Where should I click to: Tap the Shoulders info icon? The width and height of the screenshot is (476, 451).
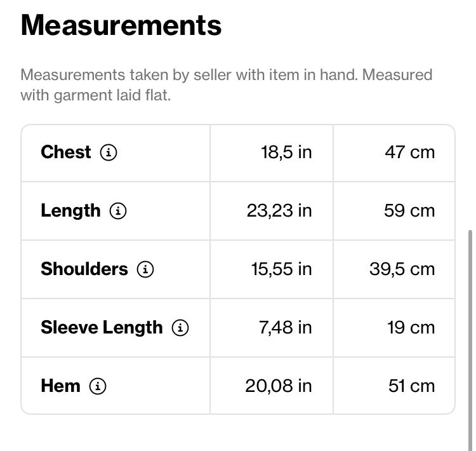[145, 269]
